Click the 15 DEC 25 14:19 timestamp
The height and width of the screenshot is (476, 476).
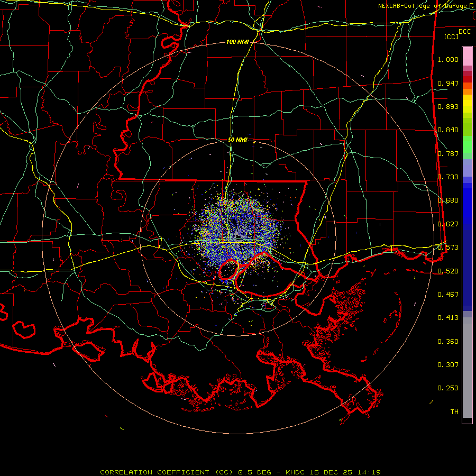coord(345,472)
